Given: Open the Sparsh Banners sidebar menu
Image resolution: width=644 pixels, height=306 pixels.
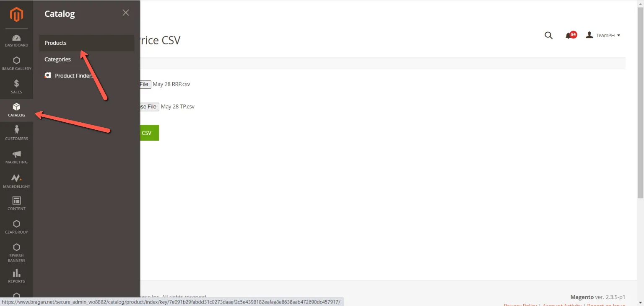Looking at the screenshot, I should point(16,253).
